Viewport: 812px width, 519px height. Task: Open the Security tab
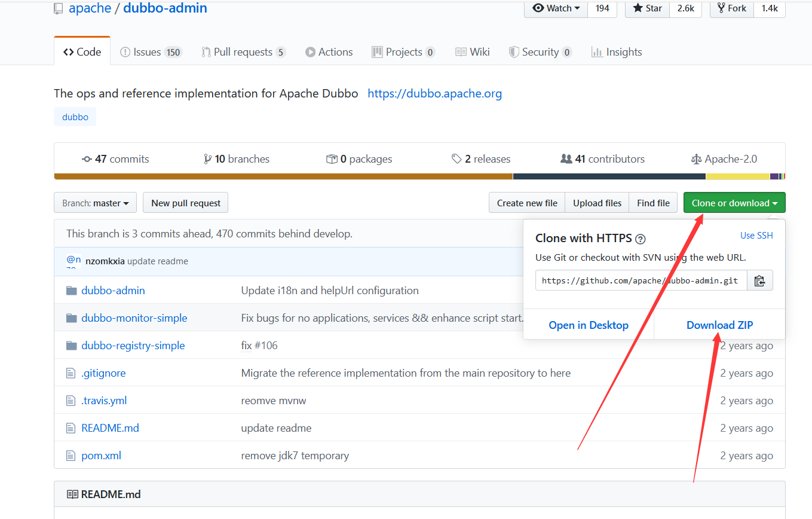pyautogui.click(x=540, y=52)
